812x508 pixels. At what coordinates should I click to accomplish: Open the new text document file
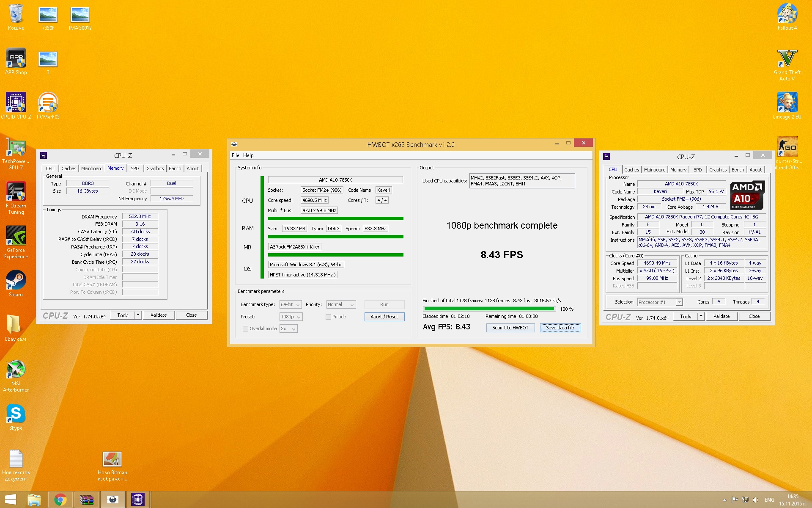16,465
